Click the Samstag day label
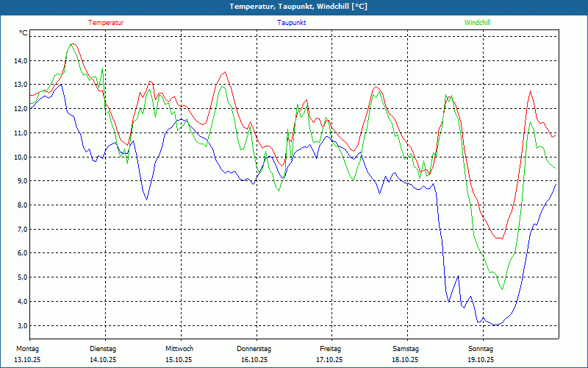This screenshot has height=368, width=588. click(405, 348)
